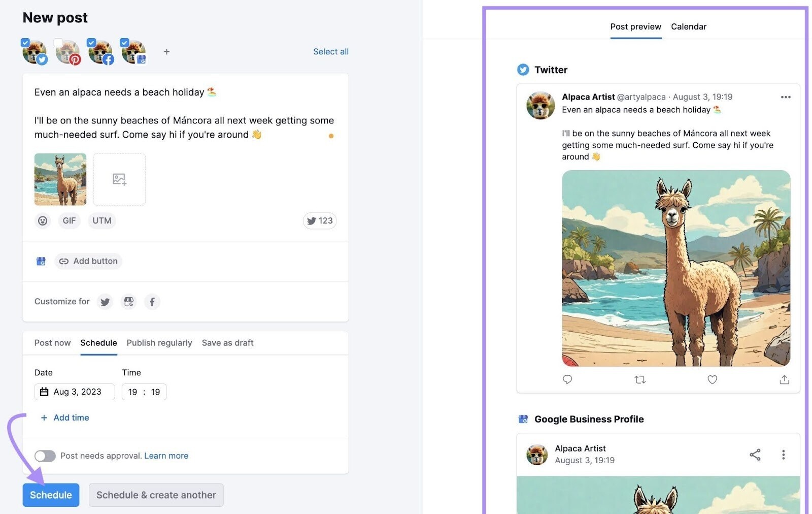Screen dimensions: 812x514
Task: Click the Twitter logo next to Twitter heading
Action: point(523,70)
